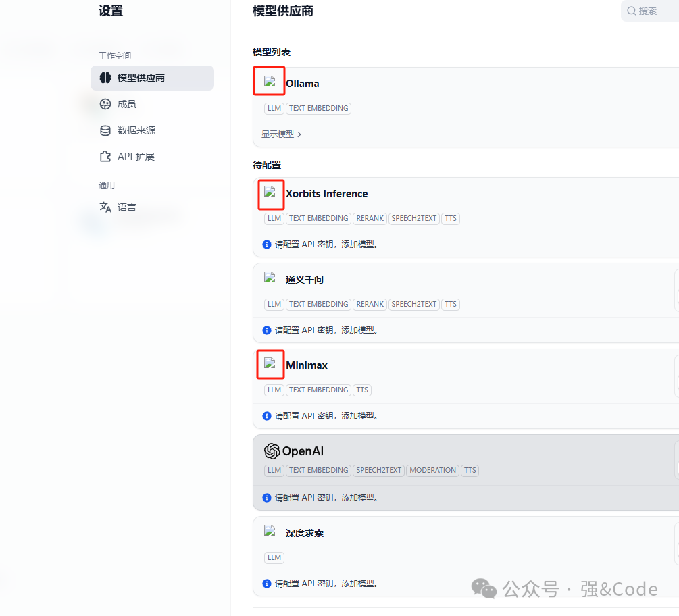Click the info icon under 通义千问

coord(267,330)
